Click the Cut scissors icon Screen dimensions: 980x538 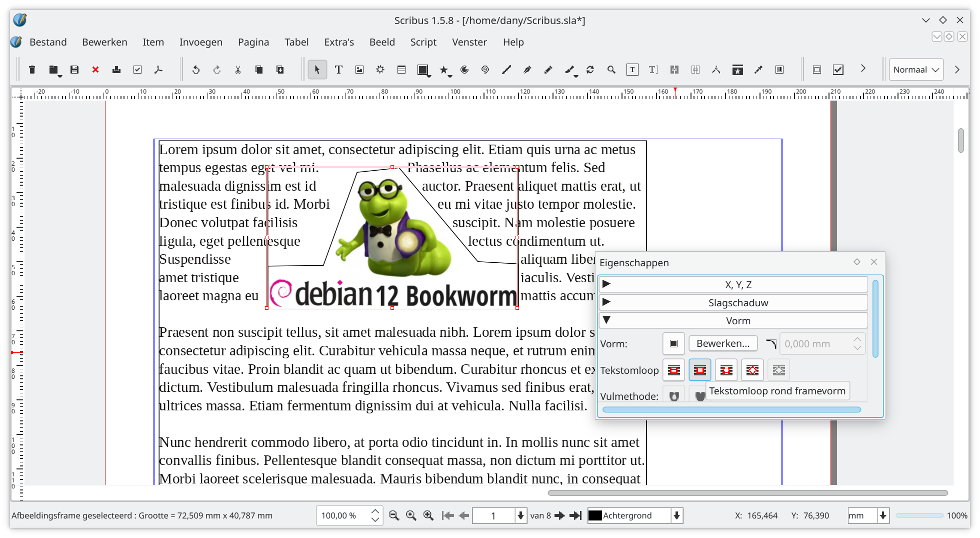(x=238, y=70)
